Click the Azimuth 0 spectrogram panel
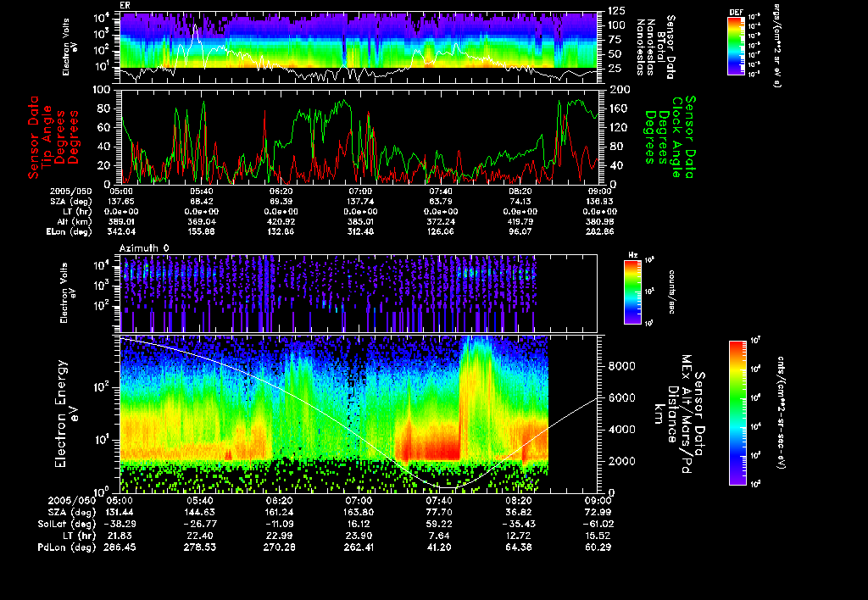The width and height of the screenshot is (868, 600). point(359,293)
